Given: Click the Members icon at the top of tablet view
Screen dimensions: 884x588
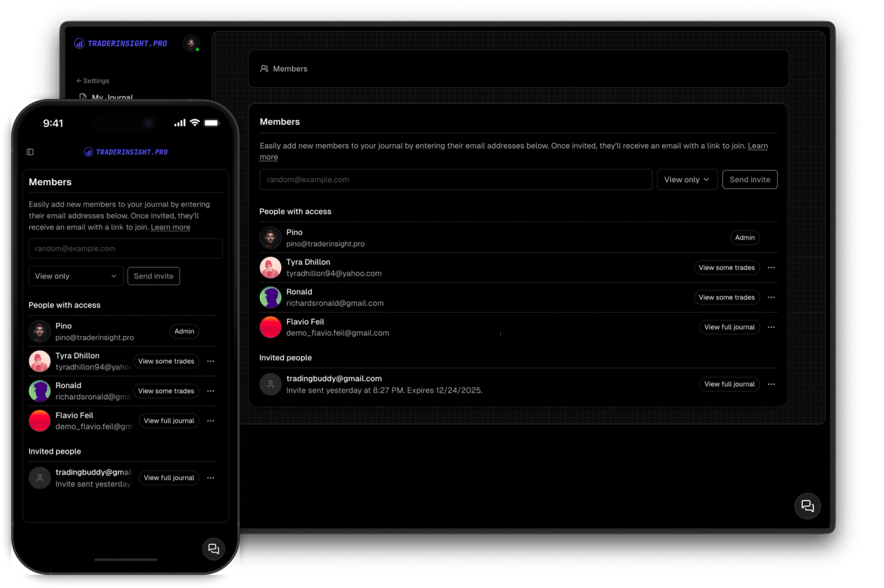Looking at the screenshot, I should click(264, 69).
